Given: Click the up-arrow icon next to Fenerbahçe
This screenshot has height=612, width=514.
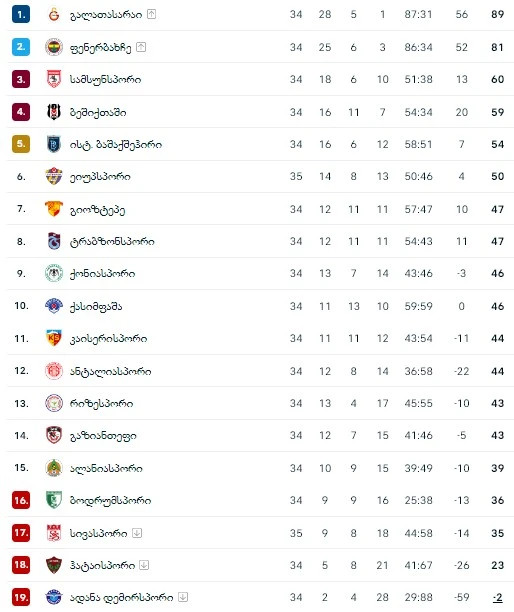Looking at the screenshot, I should coord(141,47).
